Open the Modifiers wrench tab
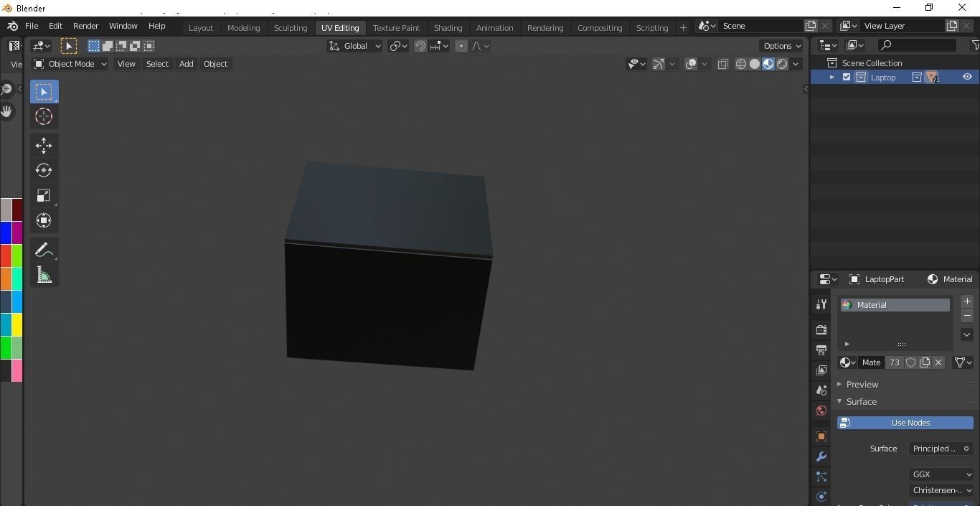This screenshot has height=506, width=980. [x=821, y=456]
